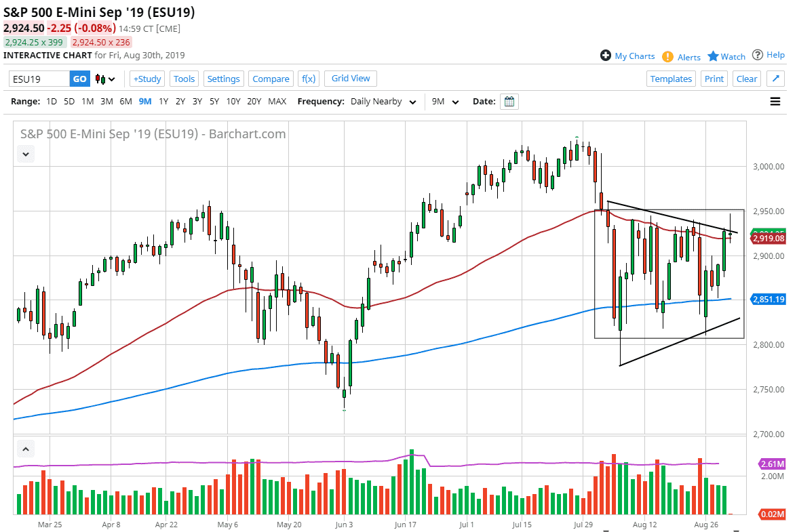
Task: Collapse the volume panel with its chevron
Action: tap(25, 449)
